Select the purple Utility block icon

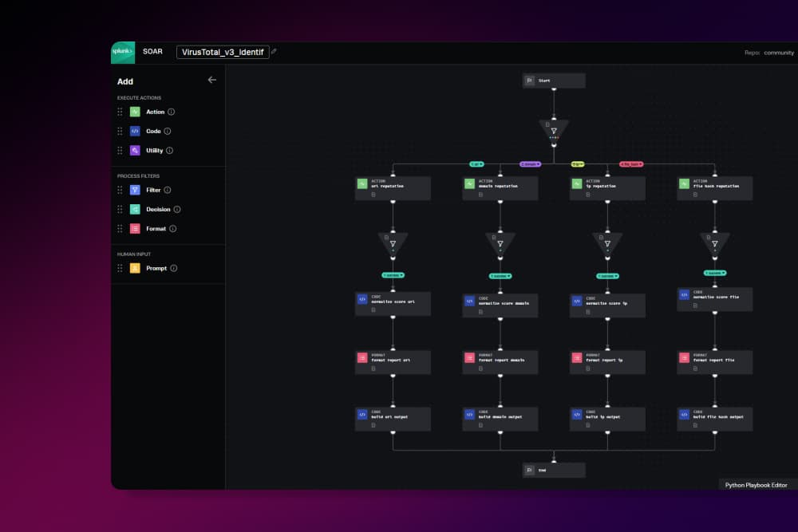coord(135,150)
